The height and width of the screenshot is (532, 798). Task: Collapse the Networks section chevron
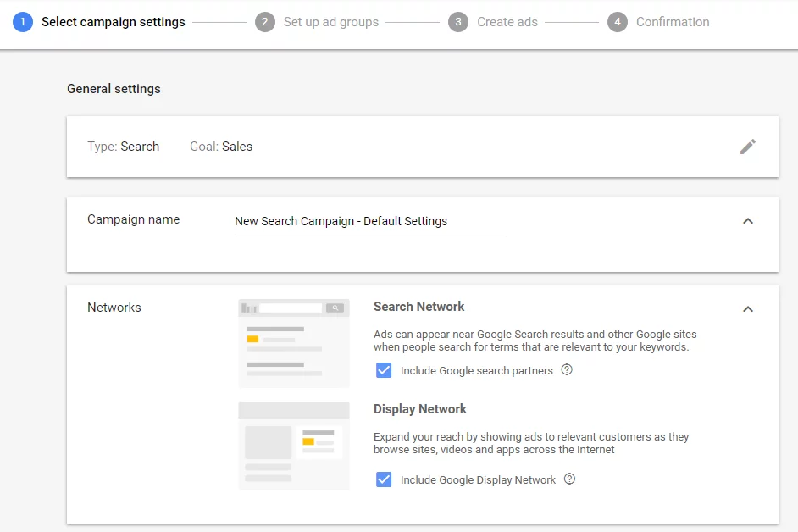point(748,308)
